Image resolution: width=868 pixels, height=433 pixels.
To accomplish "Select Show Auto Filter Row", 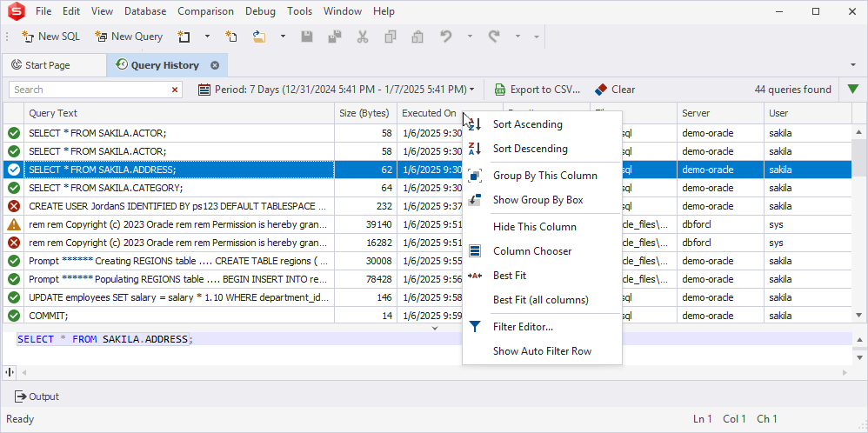I will (x=542, y=351).
